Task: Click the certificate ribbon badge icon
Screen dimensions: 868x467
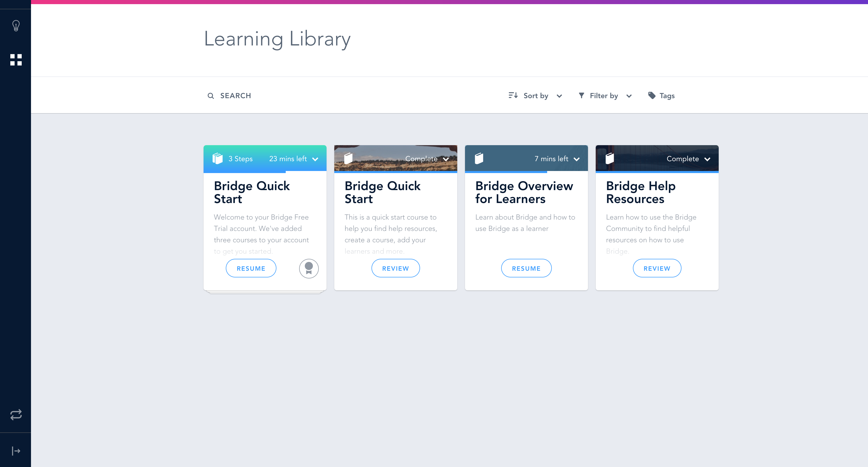Action: [x=309, y=269]
